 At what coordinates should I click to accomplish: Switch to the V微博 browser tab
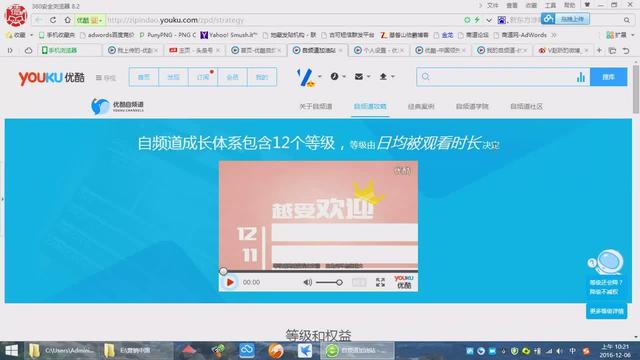click(563, 50)
